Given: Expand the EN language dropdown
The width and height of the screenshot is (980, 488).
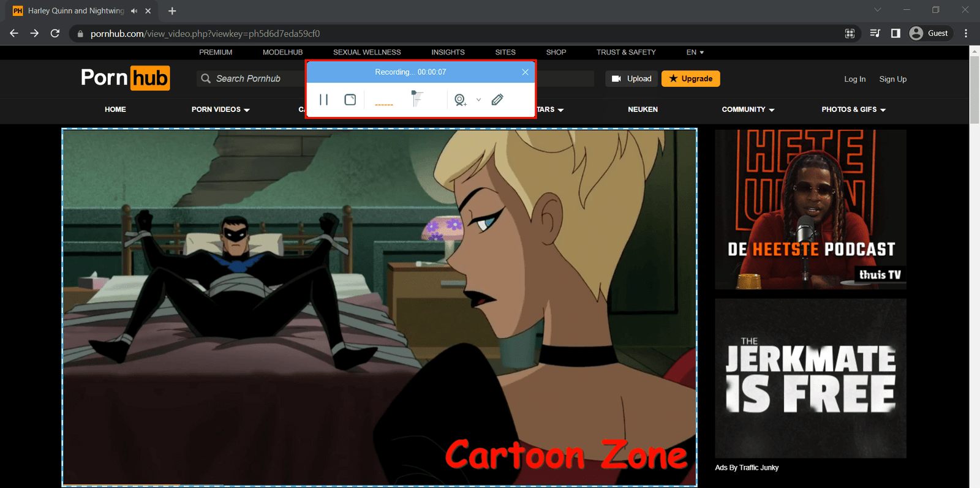Looking at the screenshot, I should tap(695, 52).
